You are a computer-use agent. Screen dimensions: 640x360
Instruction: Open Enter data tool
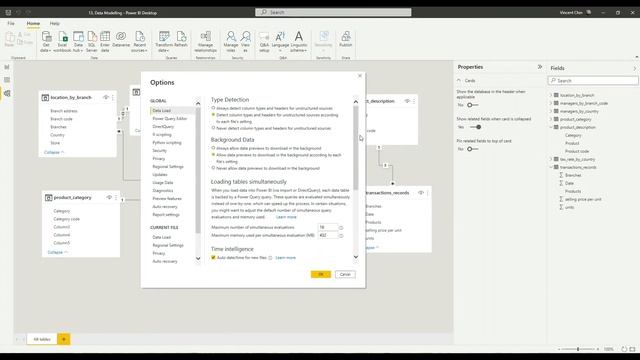pos(105,42)
